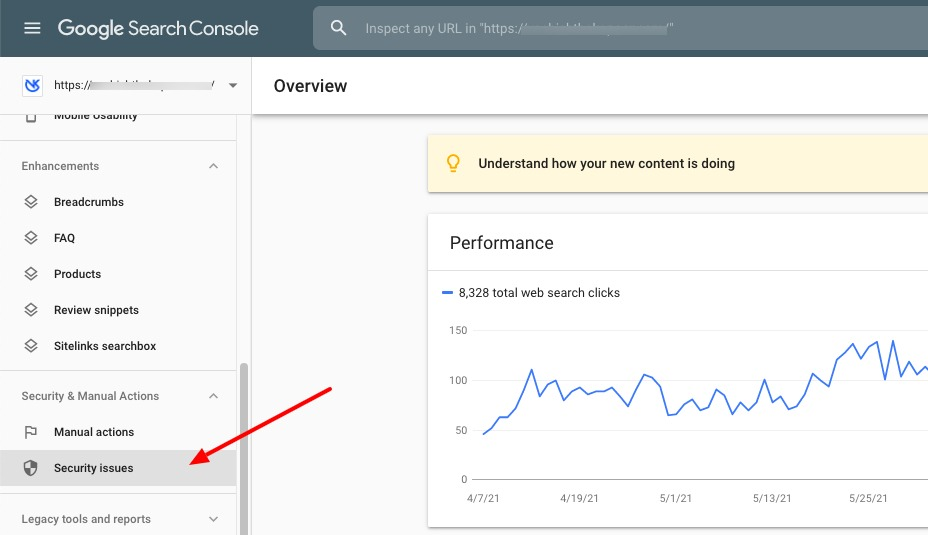Click the Overview page title
This screenshot has width=928, height=535.
pyautogui.click(x=310, y=86)
